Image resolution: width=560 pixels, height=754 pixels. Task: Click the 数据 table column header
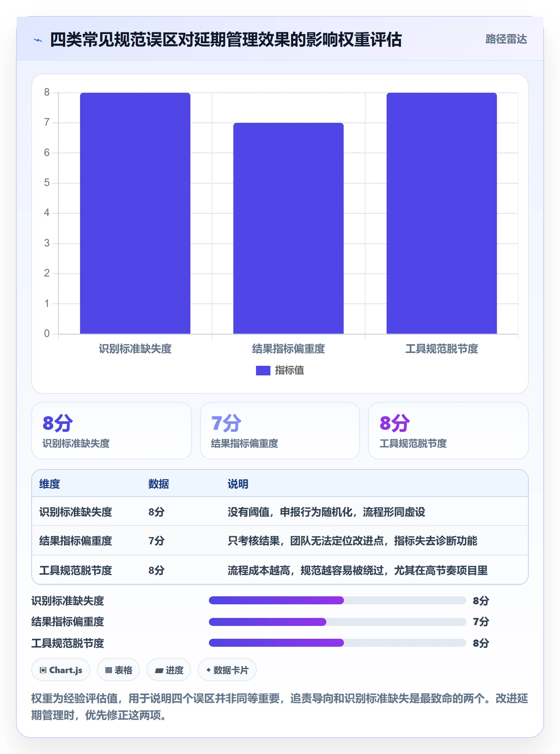[x=158, y=484]
